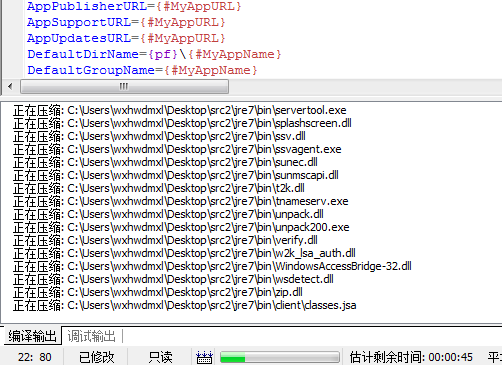Viewport: 502px width, 365px height.
Task: Select the WindowsAccessBridge-32.dll output line
Action: pos(212,266)
